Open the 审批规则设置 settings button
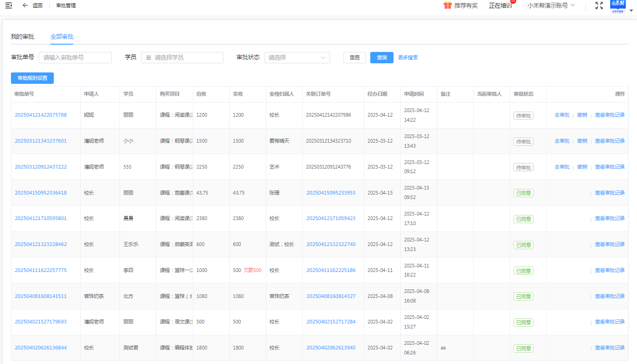This screenshot has width=637, height=364. click(32, 78)
